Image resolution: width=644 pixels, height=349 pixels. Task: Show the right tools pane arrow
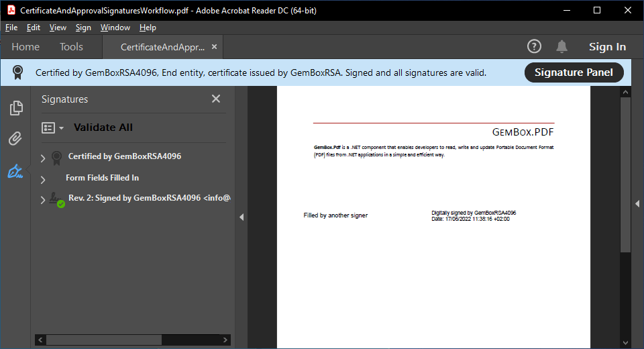637,203
